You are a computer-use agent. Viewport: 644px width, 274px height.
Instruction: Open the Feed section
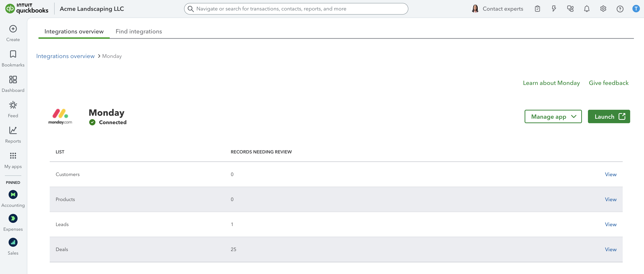[x=13, y=110]
